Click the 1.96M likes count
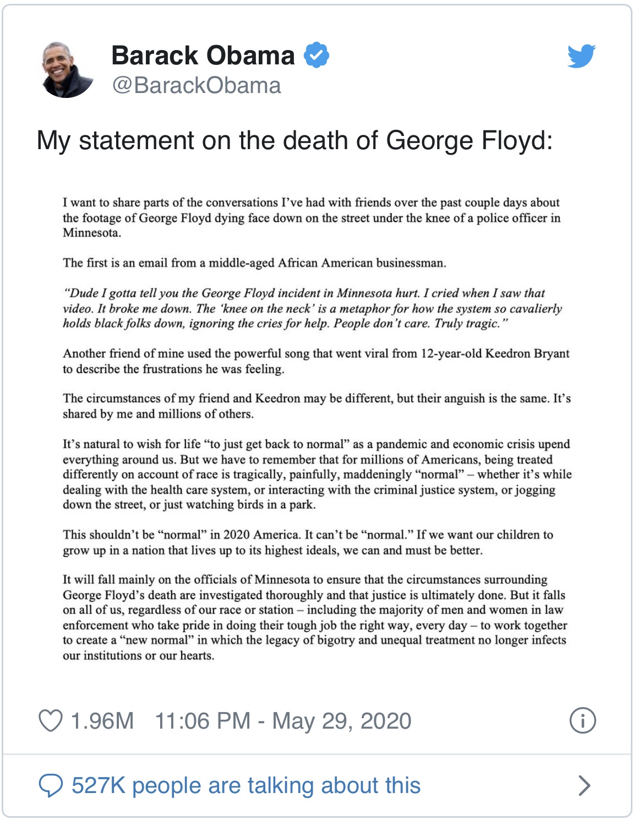This screenshot has width=644, height=831. (x=102, y=721)
